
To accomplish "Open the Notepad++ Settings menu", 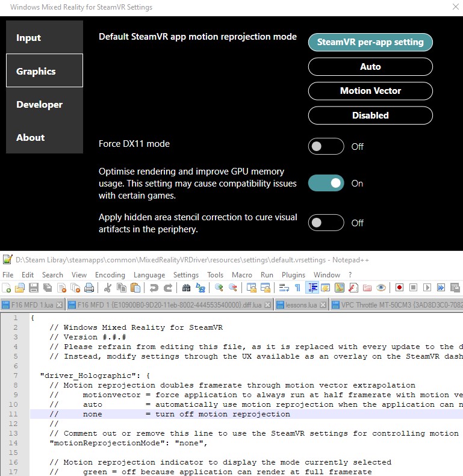I will click(x=186, y=275).
